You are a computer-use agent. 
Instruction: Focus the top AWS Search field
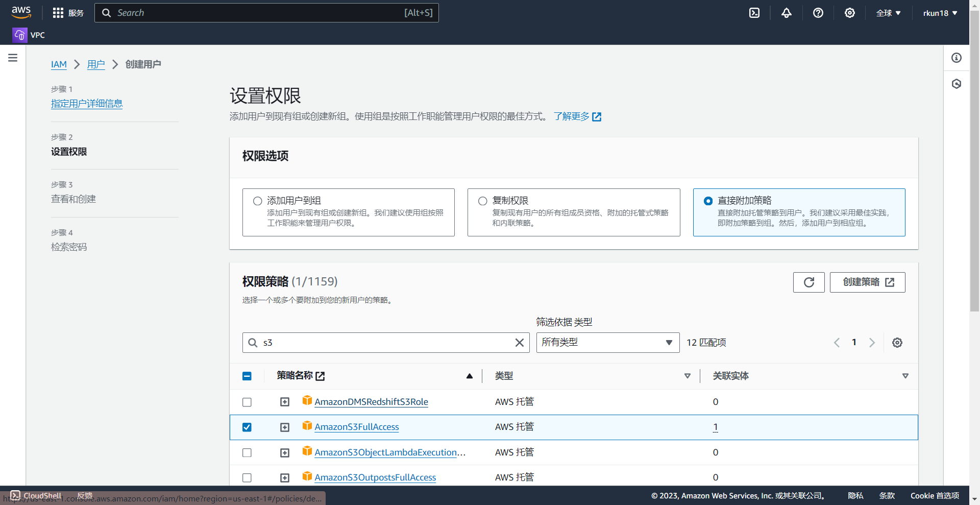point(266,13)
